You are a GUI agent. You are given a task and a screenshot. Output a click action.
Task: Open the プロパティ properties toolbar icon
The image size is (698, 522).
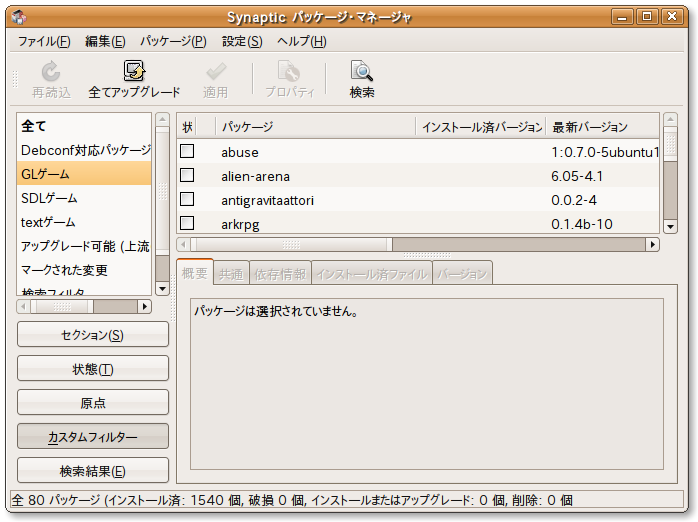(x=289, y=71)
